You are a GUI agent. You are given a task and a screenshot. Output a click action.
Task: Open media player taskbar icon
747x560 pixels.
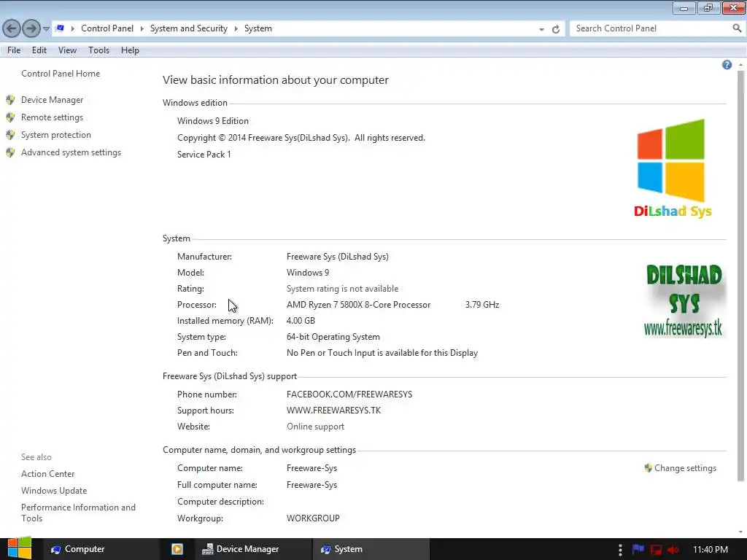point(177,549)
